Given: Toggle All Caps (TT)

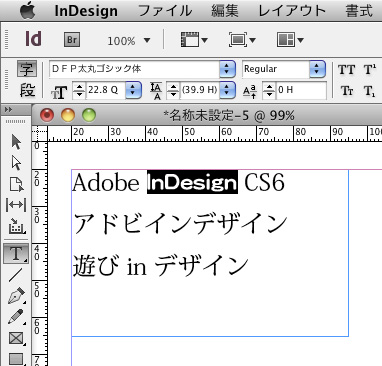Looking at the screenshot, I should (347, 70).
